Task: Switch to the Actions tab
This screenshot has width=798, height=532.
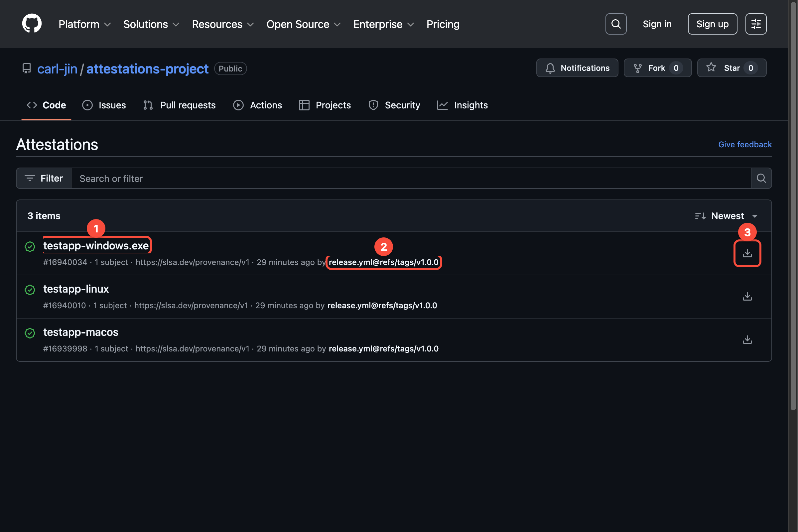Action: 257,105
